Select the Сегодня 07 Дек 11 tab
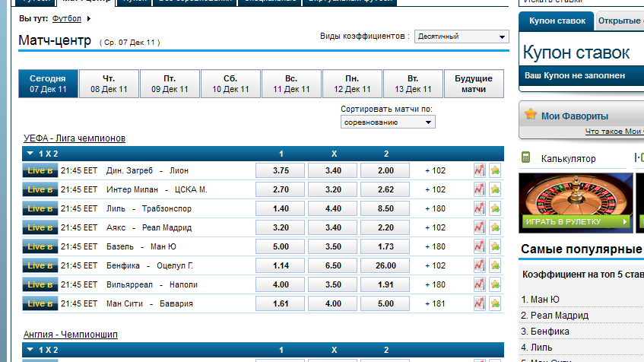This screenshot has height=362, width=644. coord(48,84)
